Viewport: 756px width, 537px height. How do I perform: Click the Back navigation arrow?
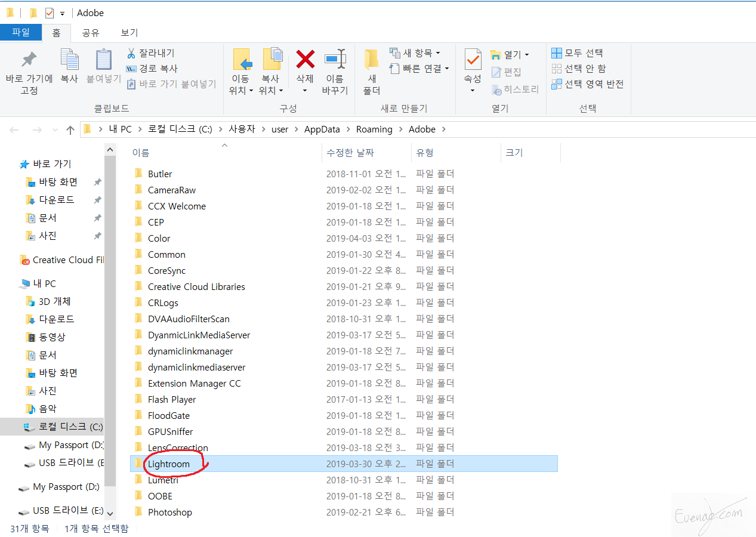tap(14, 129)
